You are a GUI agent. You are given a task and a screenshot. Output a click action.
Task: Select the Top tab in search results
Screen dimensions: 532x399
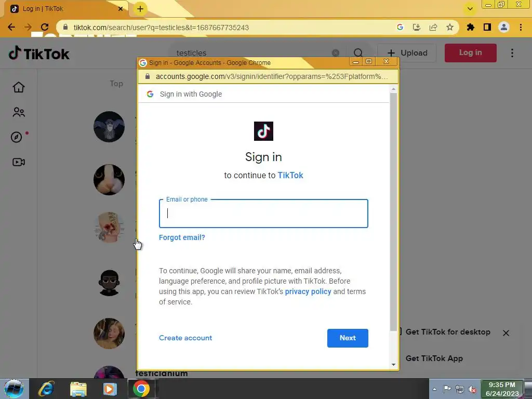(116, 84)
